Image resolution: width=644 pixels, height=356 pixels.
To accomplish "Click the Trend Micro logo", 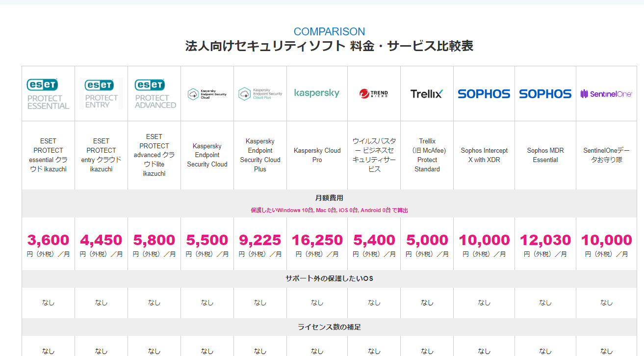I will pyautogui.click(x=374, y=94).
